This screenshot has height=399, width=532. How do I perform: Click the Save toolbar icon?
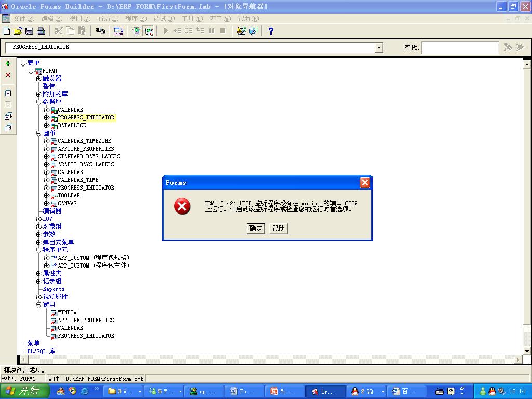coord(30,31)
